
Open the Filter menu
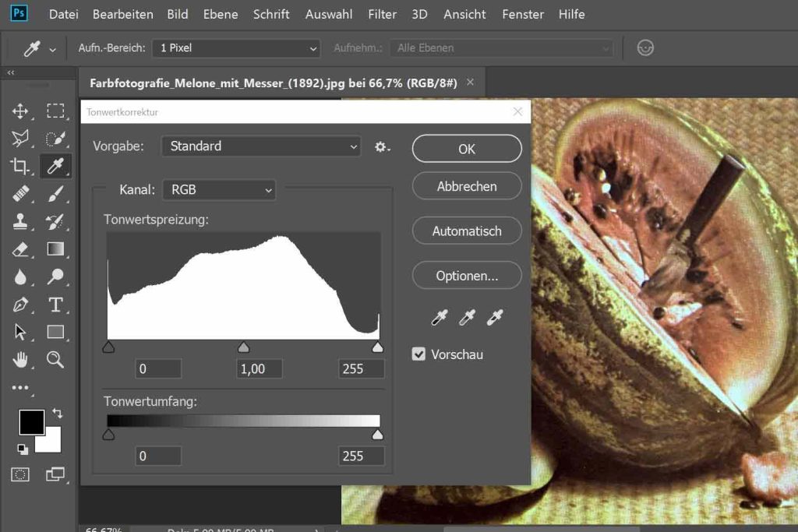tap(382, 14)
